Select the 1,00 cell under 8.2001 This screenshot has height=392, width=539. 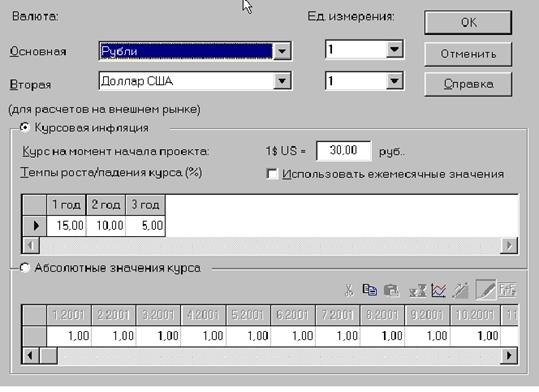[x=382, y=336]
